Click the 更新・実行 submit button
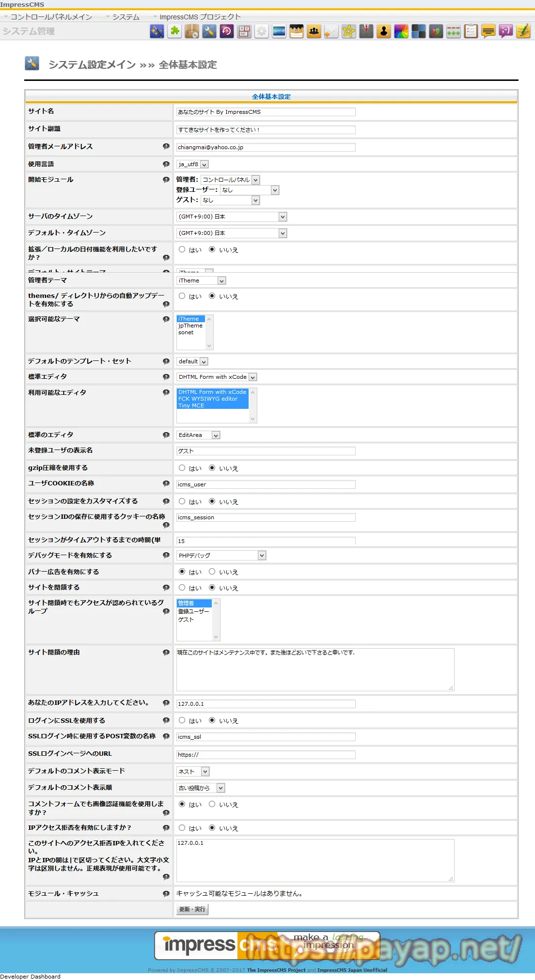This screenshot has height=980, width=535. tap(192, 909)
